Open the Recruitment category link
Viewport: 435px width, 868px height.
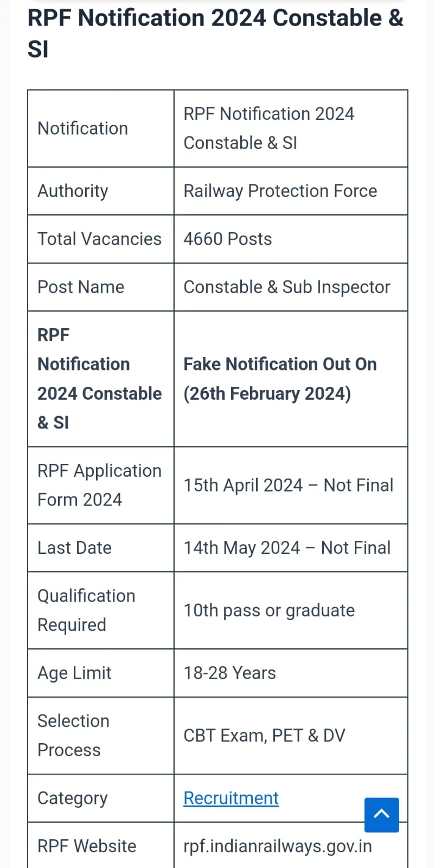point(231,798)
